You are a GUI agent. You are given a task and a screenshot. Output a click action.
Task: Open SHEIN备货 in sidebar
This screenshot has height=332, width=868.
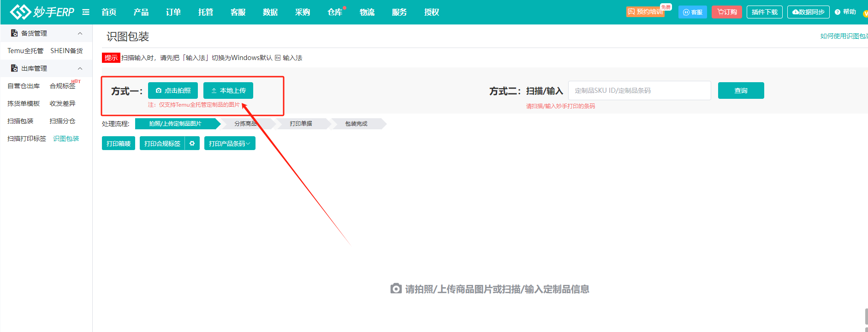pos(66,51)
